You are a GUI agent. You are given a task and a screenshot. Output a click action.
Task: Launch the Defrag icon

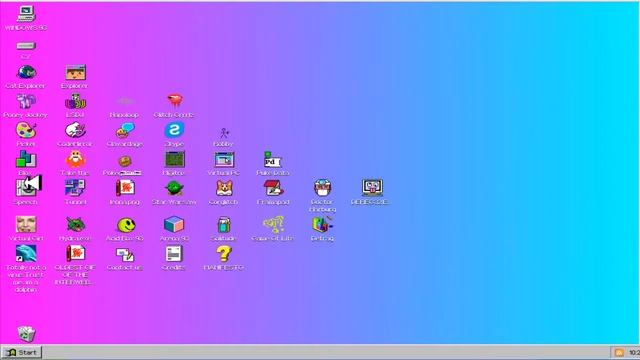(322, 224)
